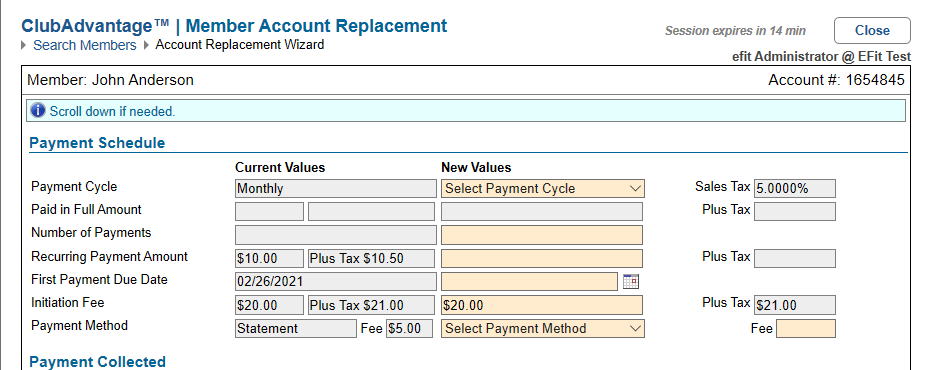Click the current Initiation Fee $20.00 field
The width and height of the screenshot is (931, 370).
(x=269, y=305)
